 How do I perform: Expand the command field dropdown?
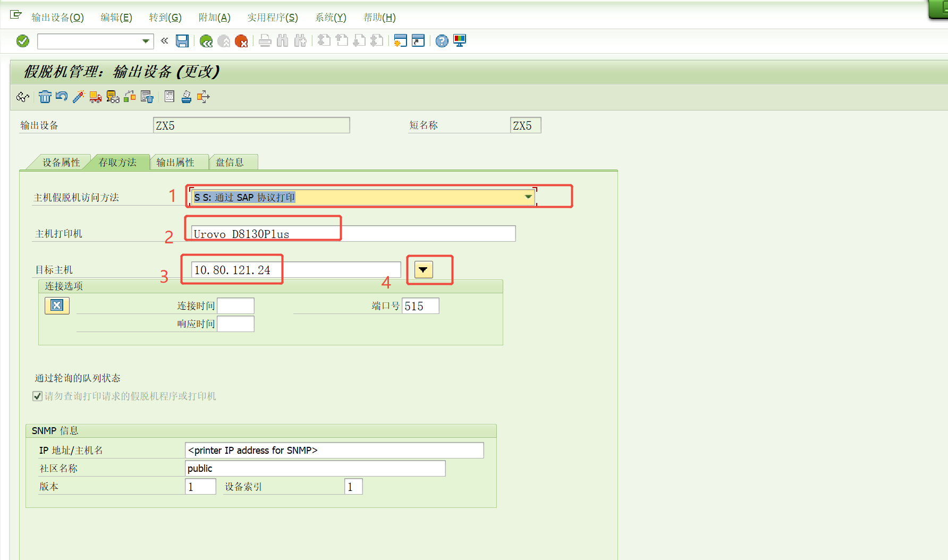coord(146,41)
